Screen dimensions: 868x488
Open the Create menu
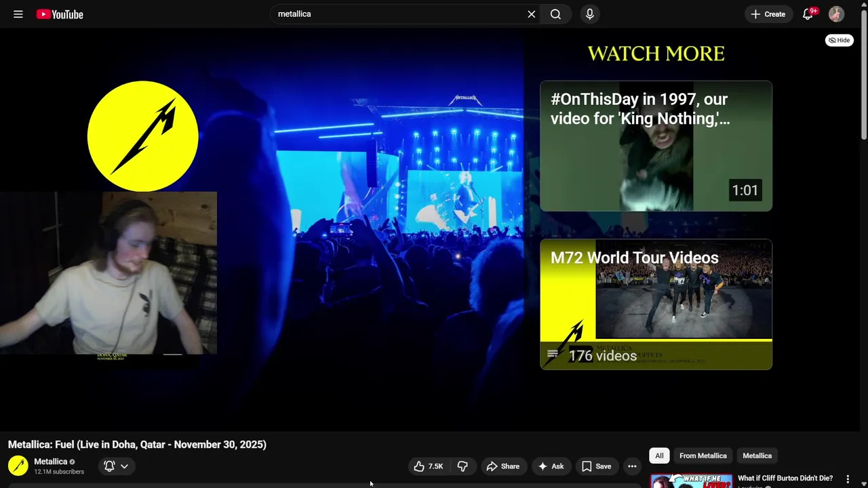click(x=768, y=14)
